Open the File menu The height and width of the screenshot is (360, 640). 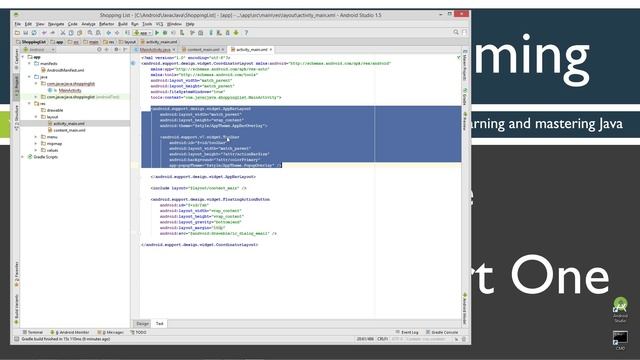coord(18,24)
